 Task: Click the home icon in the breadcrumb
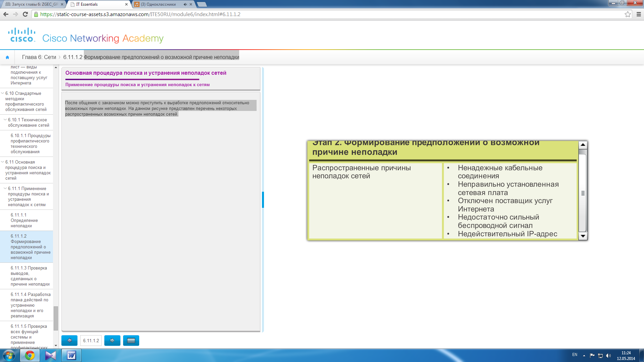tap(7, 57)
